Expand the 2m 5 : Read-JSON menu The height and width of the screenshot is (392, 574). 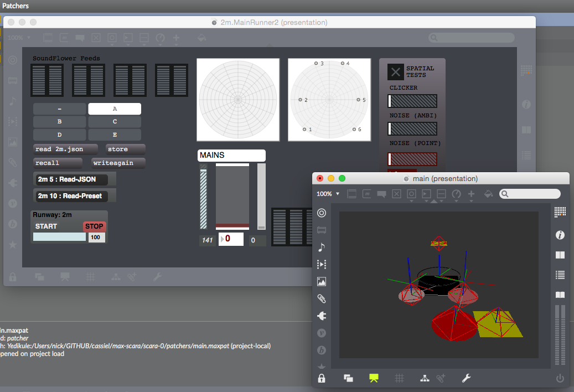pos(75,179)
